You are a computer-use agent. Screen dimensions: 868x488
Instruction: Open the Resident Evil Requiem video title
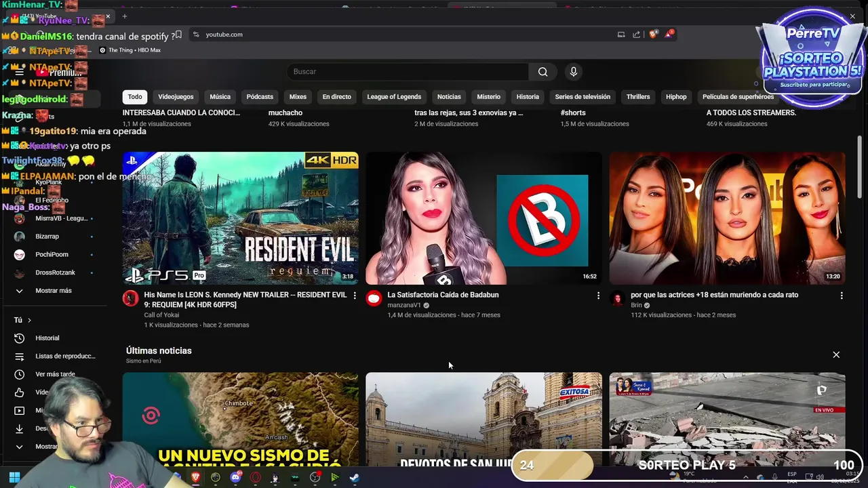[x=245, y=300]
